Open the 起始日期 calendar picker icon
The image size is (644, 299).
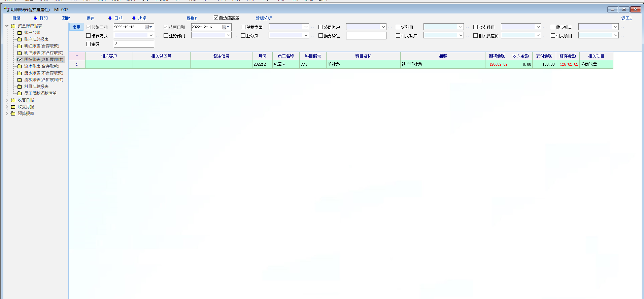[x=147, y=27]
